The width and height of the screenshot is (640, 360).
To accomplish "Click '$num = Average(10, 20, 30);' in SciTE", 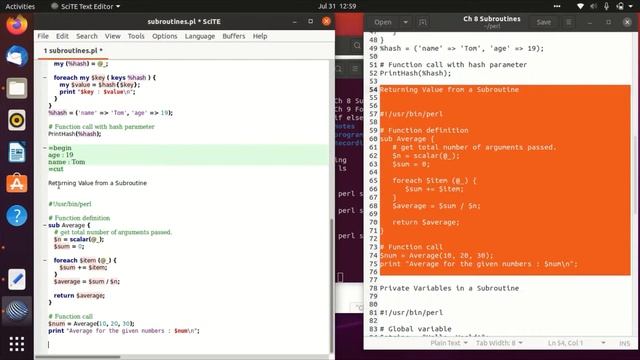I will (x=91, y=324).
